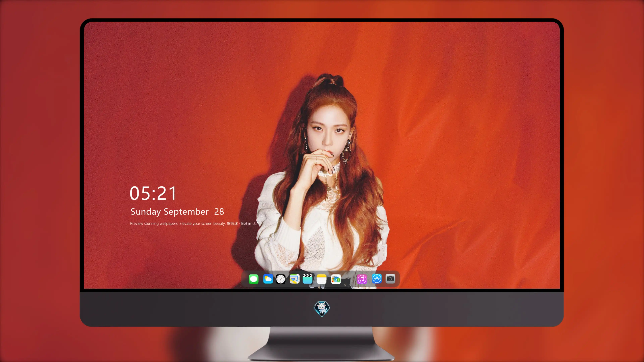Click the 'Sunday September 28' date text
This screenshot has height=362, width=644.
point(177,212)
